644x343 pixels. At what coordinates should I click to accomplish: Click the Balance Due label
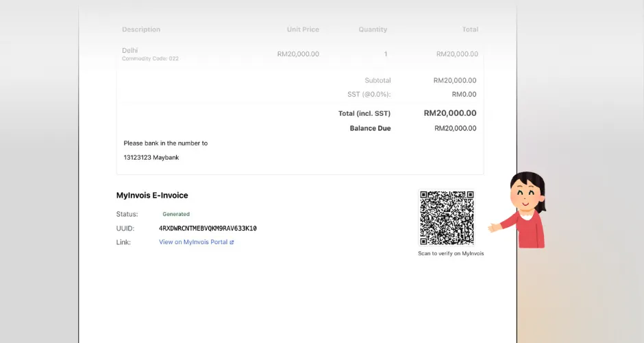370,128
